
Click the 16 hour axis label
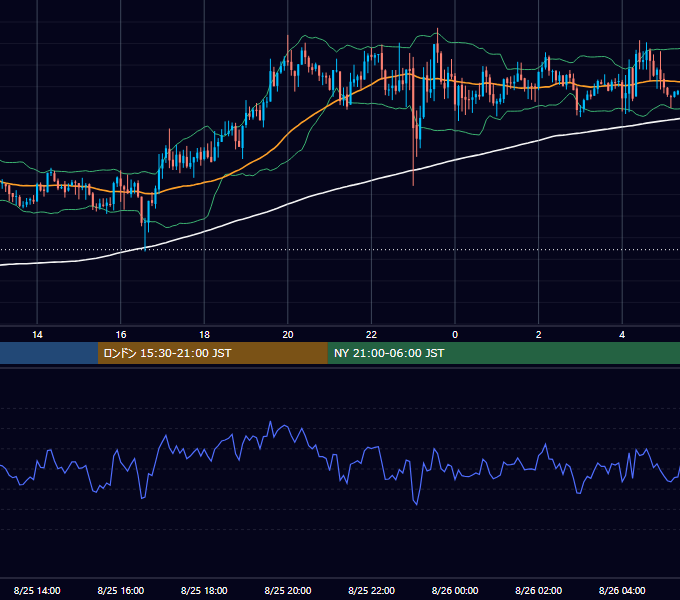(x=121, y=335)
